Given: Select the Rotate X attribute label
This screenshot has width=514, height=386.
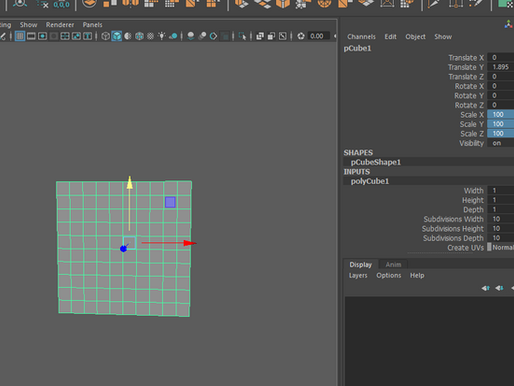Looking at the screenshot, I should [x=469, y=86].
